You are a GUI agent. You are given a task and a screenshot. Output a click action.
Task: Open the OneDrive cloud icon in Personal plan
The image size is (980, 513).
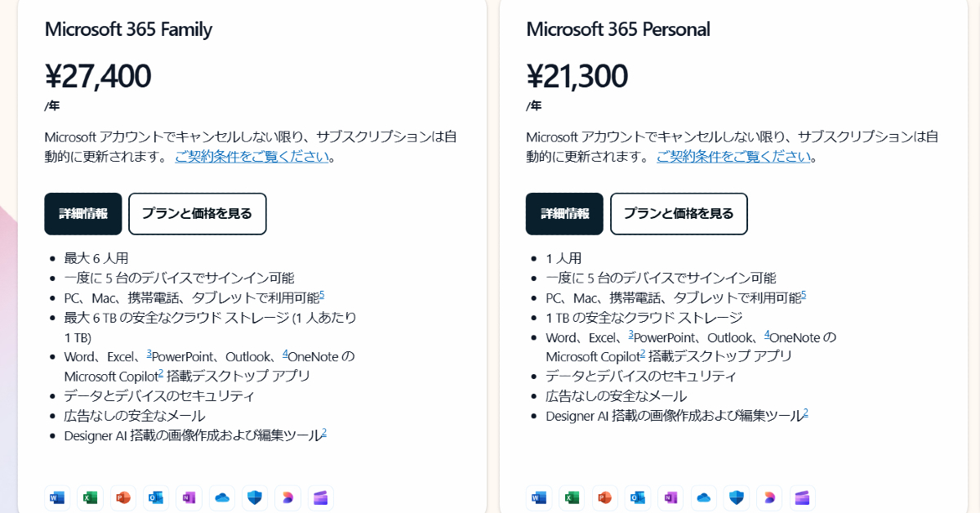tap(704, 497)
